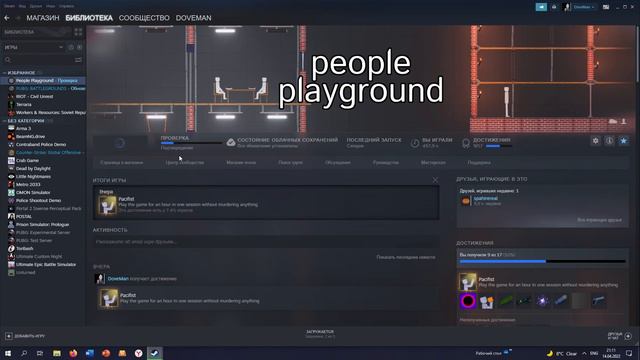The image size is (640, 360).
Task: Open the МАГАЗИН store tab
Action: click(43, 18)
